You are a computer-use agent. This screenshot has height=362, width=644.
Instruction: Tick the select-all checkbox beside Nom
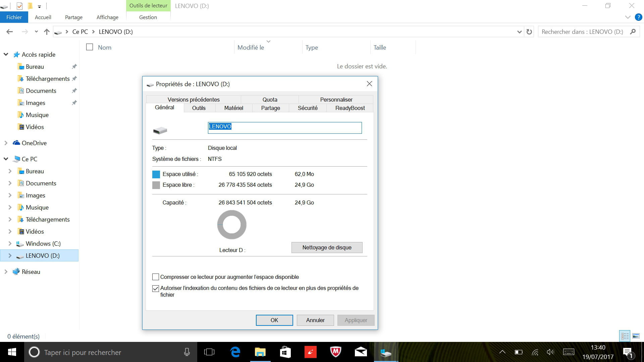pyautogui.click(x=90, y=47)
